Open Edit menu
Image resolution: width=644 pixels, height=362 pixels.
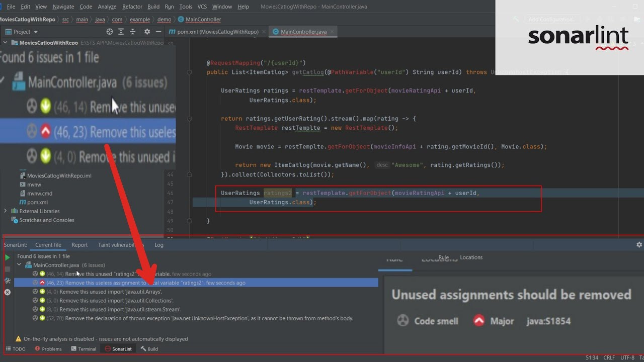click(x=25, y=7)
